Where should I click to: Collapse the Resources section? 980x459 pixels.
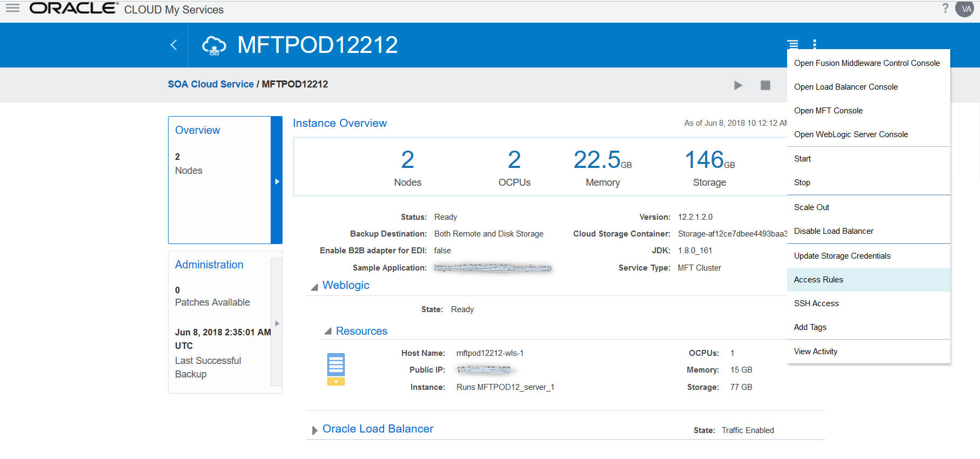(328, 332)
